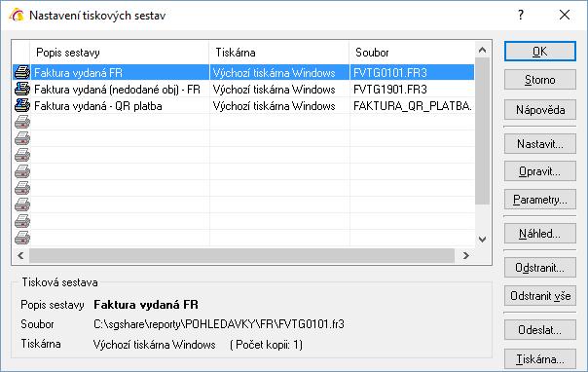This screenshot has height=372, width=588.
Task: Click the application logo in title bar
Action: pyautogui.click(x=17, y=15)
